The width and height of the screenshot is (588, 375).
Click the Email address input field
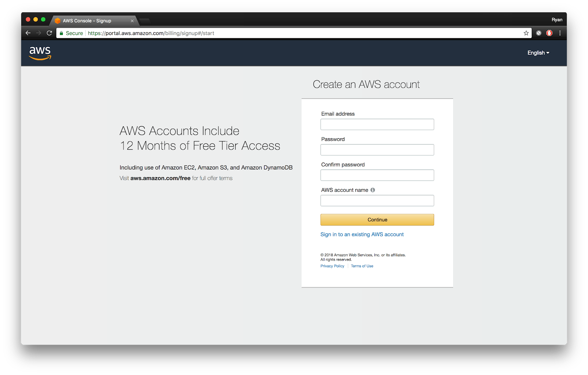377,124
